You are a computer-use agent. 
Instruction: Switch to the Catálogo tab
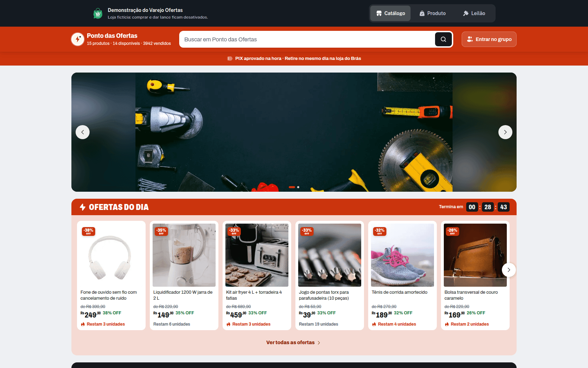click(x=391, y=13)
